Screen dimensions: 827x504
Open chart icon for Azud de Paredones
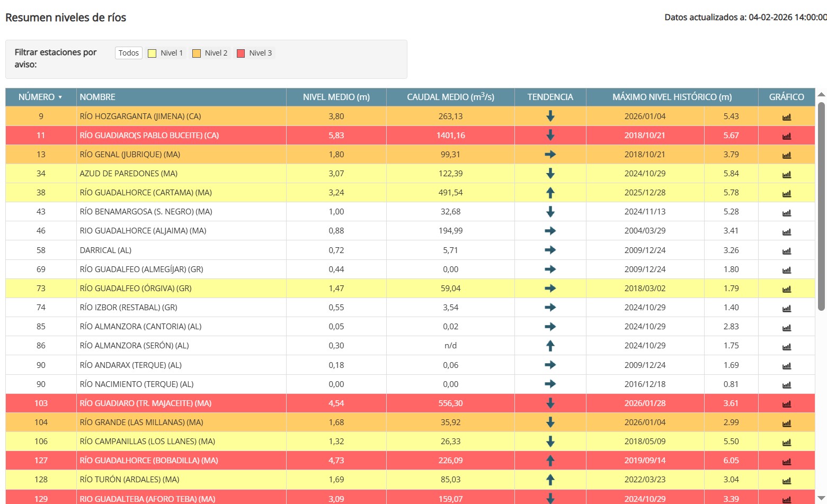[x=786, y=174]
